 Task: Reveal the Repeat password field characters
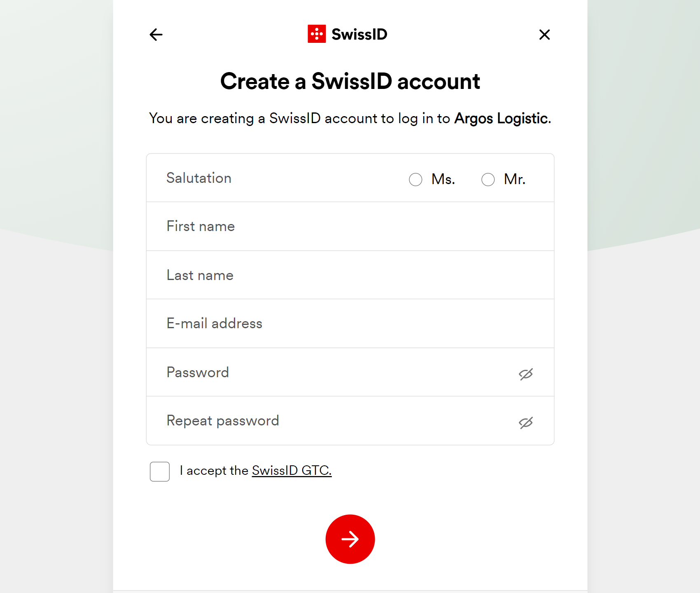(x=526, y=423)
